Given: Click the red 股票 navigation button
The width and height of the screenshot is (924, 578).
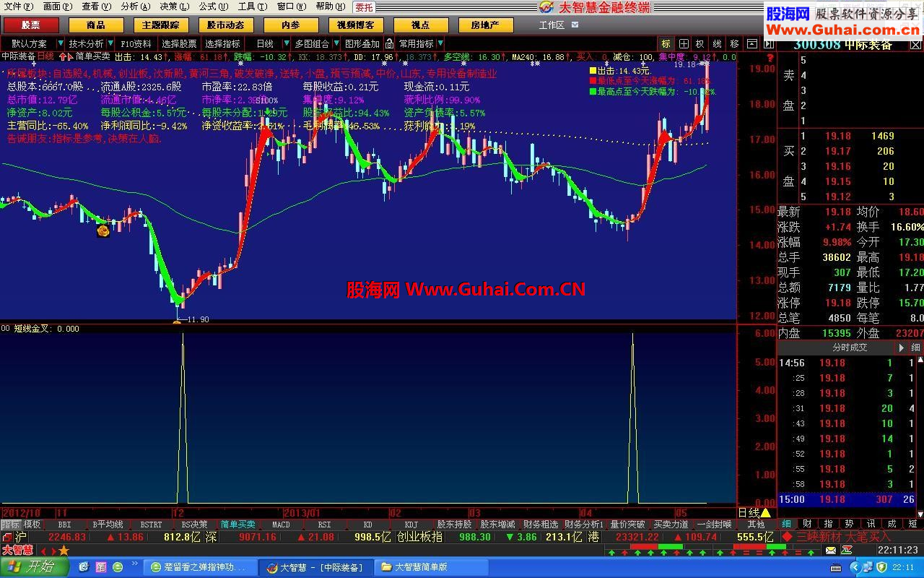Looking at the screenshot, I should (x=31, y=25).
